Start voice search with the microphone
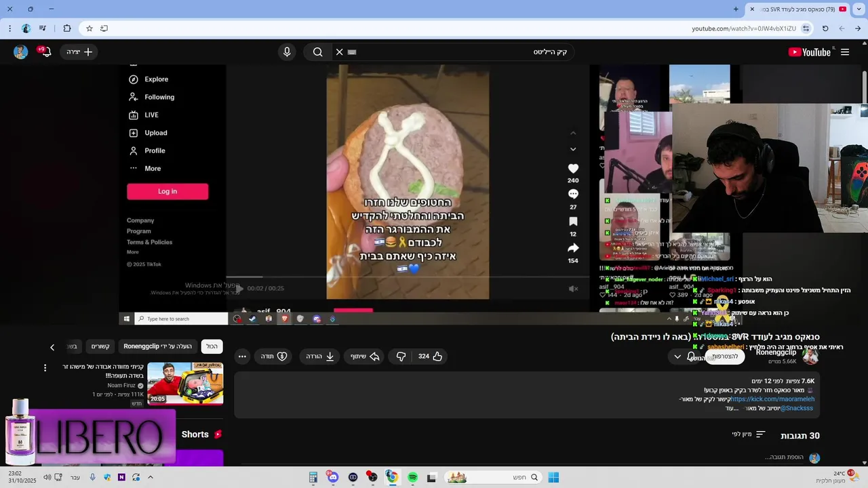Viewport: 868px width, 488px height. pos(287,52)
